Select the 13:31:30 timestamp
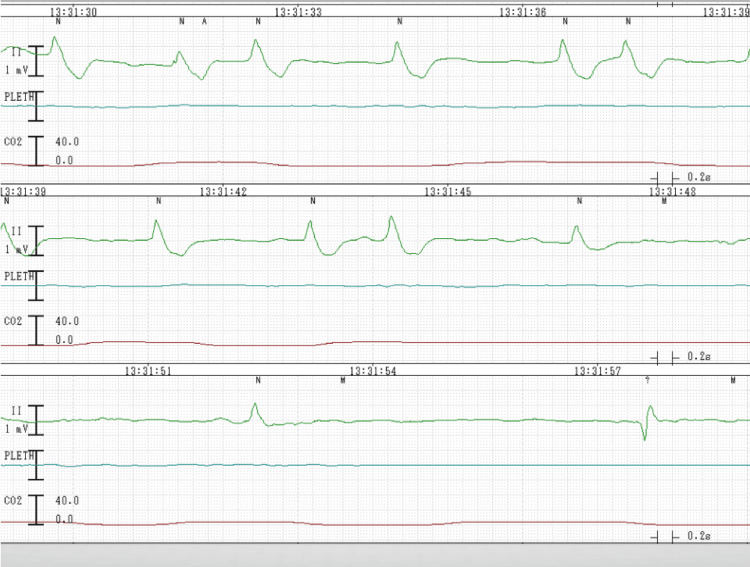The width and height of the screenshot is (750, 567). tap(74, 12)
